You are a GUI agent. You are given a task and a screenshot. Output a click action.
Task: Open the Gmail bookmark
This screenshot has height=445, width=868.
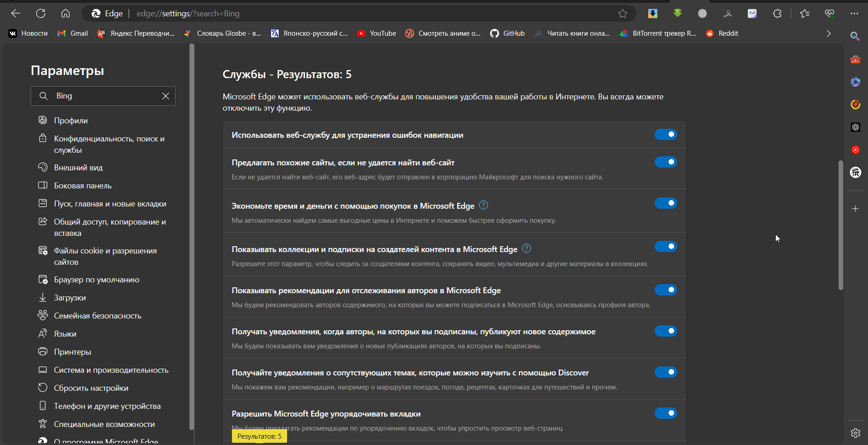point(72,33)
